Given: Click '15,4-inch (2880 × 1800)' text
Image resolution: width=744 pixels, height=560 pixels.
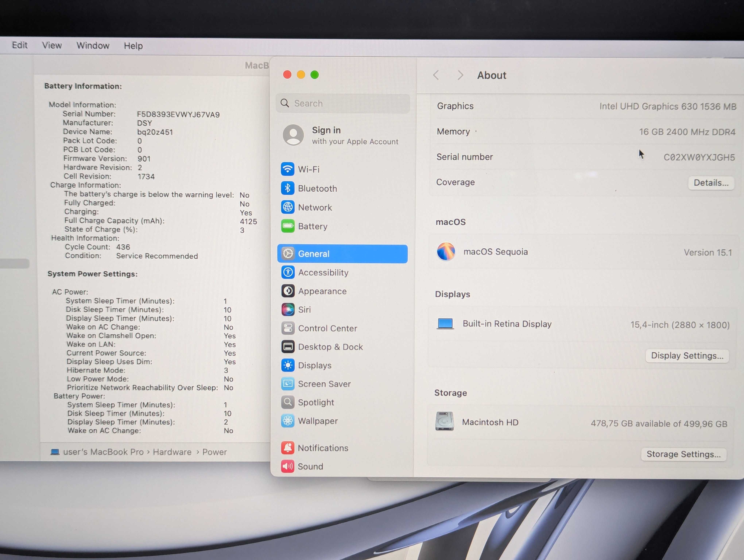Looking at the screenshot, I should tap(680, 325).
